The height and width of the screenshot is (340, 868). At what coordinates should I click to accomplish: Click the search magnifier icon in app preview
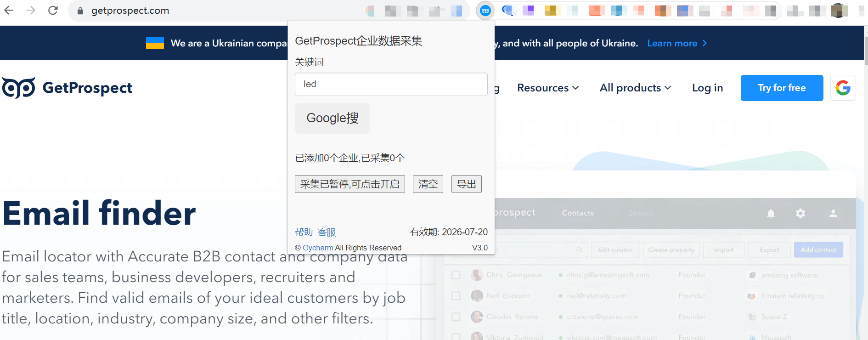click(579, 249)
